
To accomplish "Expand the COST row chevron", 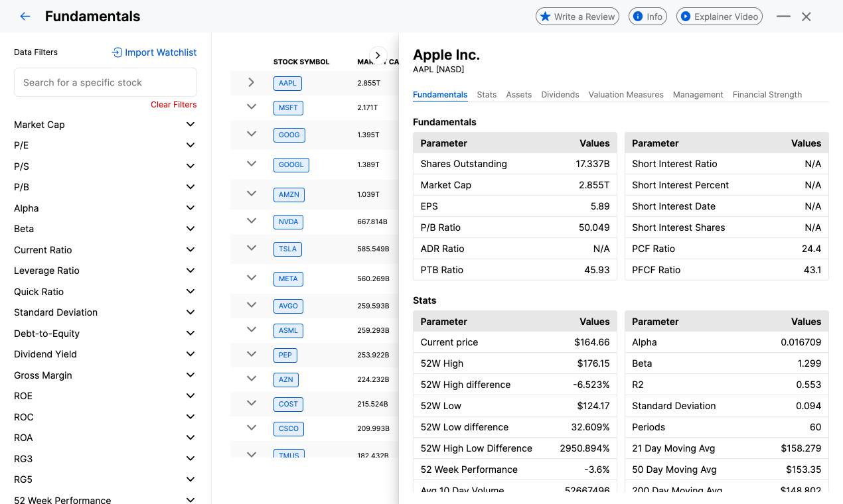I will (x=251, y=403).
